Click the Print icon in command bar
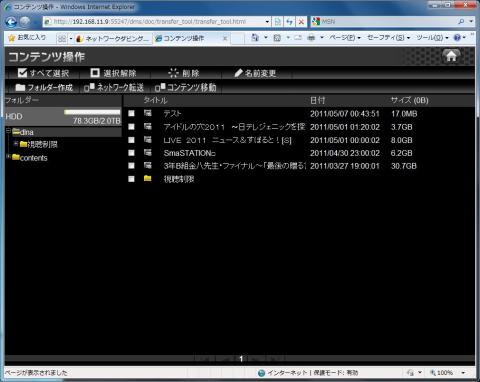This screenshot has width=480, height=382. (x=311, y=38)
